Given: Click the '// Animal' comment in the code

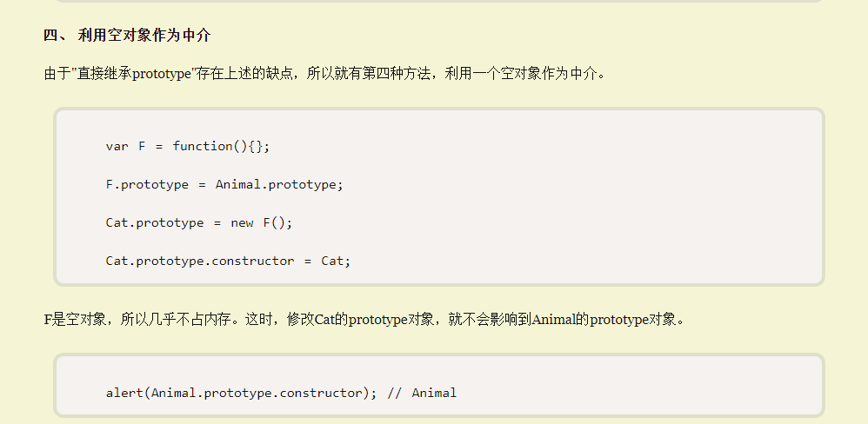Looking at the screenshot, I should (x=422, y=393).
